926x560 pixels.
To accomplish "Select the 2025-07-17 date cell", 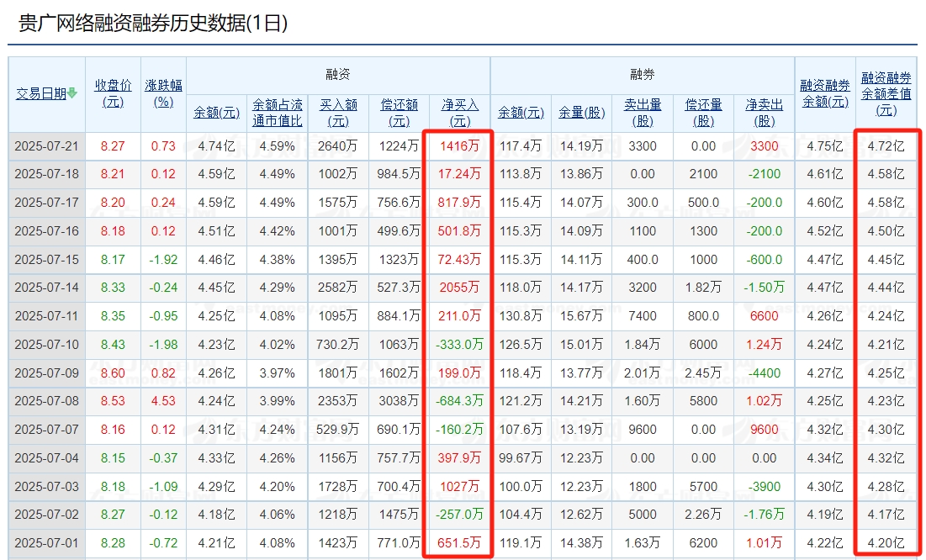I will click(x=46, y=203).
